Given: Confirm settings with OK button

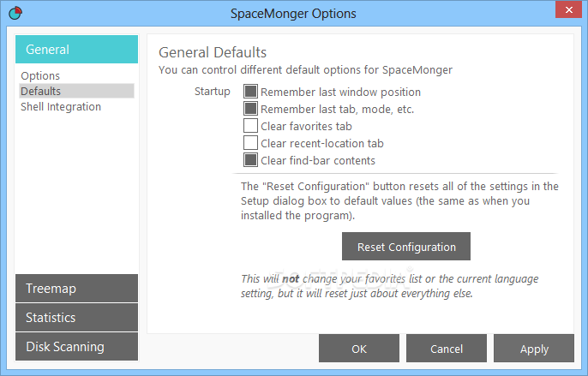Looking at the screenshot, I should click(359, 349).
